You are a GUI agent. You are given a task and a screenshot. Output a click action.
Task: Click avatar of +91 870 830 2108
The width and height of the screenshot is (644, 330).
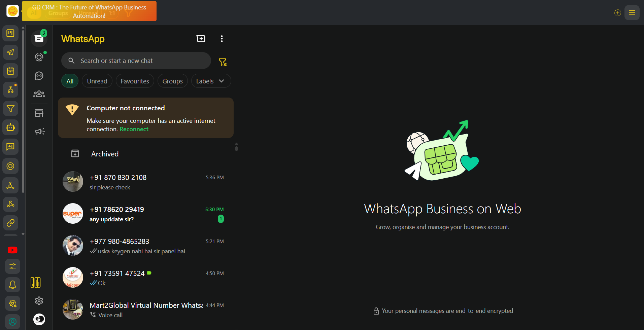point(73,182)
